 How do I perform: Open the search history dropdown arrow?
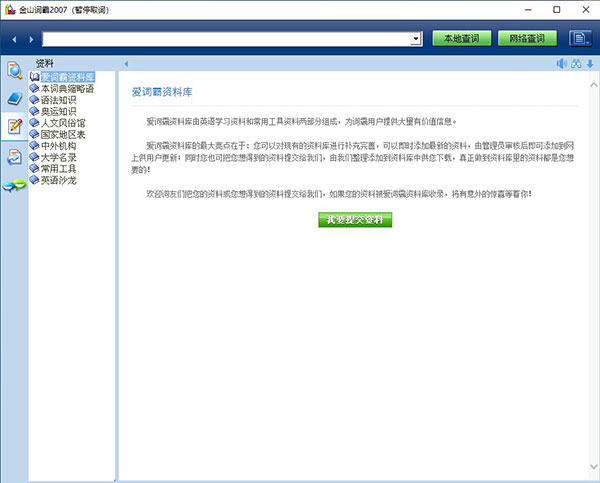(416, 39)
